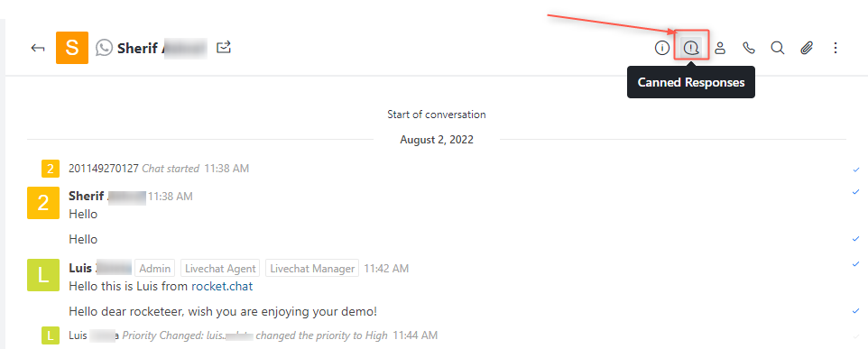Image resolution: width=868 pixels, height=349 pixels.
Task: Open the Canned Responses icon
Action: click(x=691, y=48)
